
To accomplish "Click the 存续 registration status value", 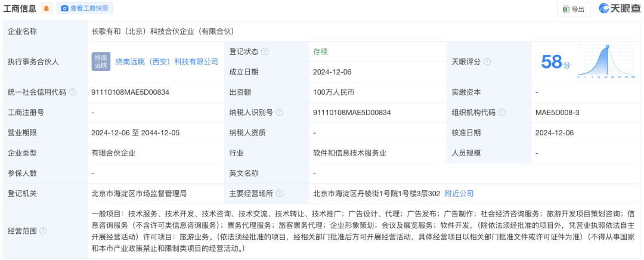I will point(320,52).
